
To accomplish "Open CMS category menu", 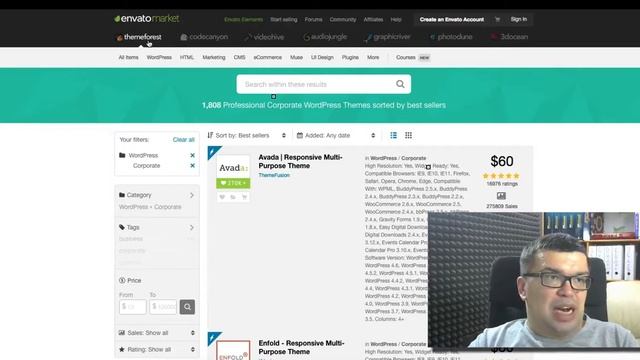I will (240, 58).
